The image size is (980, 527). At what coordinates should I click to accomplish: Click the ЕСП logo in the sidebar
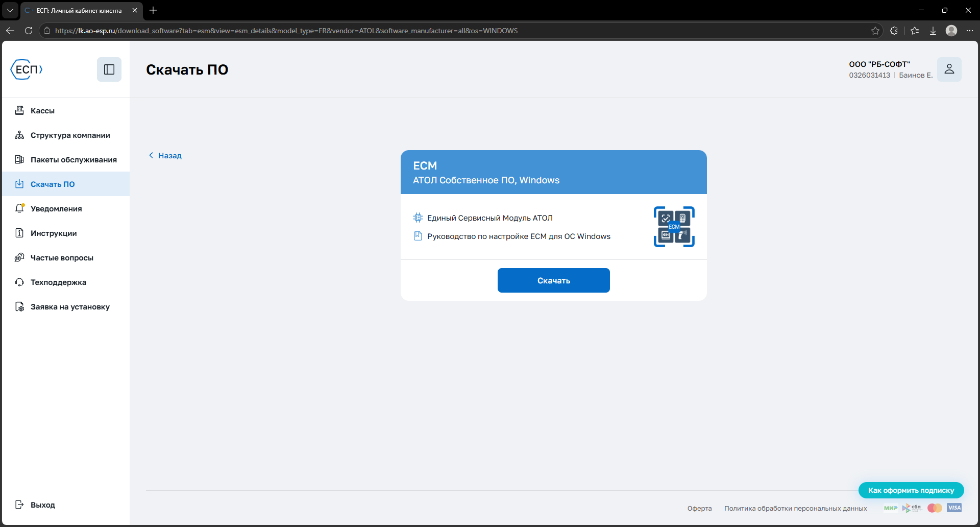(27, 69)
